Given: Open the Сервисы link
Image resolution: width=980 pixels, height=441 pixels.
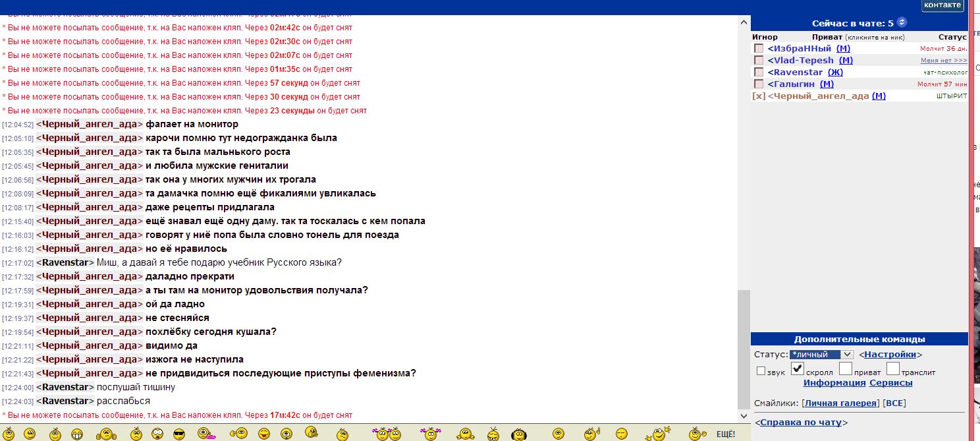Looking at the screenshot, I should click(891, 383).
